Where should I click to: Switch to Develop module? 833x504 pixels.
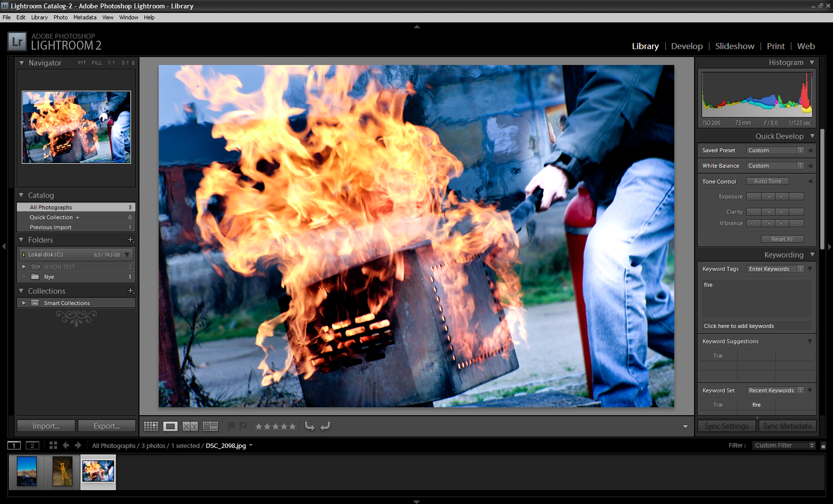(687, 46)
